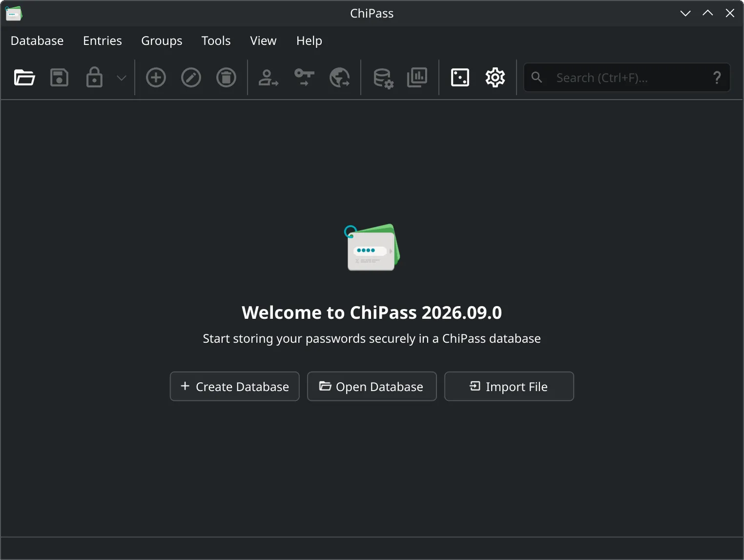Show search help question mark
Screen dimensions: 744x560
[x=717, y=78]
